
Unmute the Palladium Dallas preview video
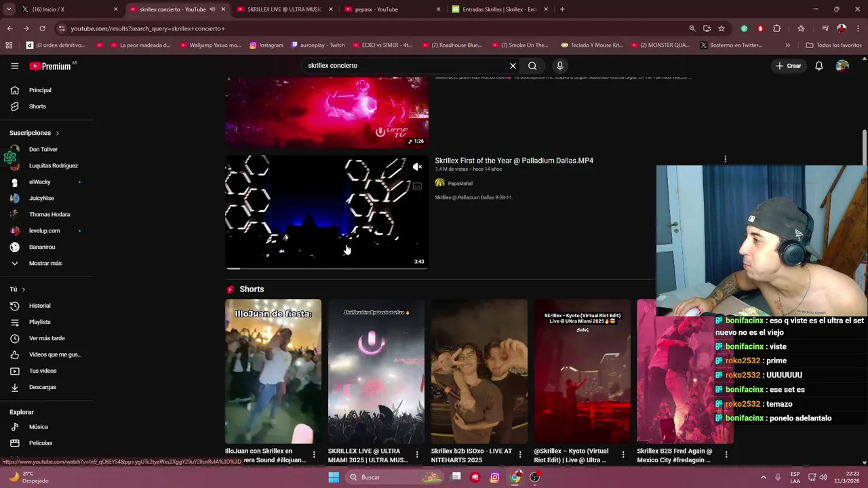(417, 167)
